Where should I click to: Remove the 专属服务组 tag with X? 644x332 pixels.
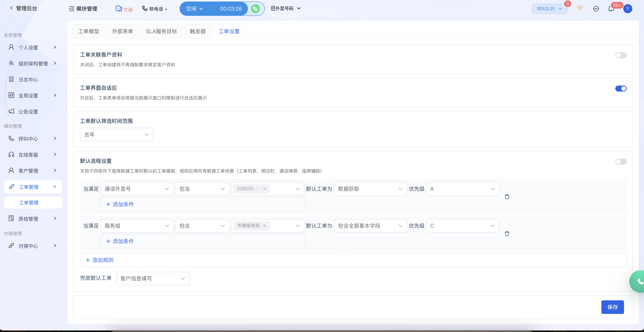point(264,226)
